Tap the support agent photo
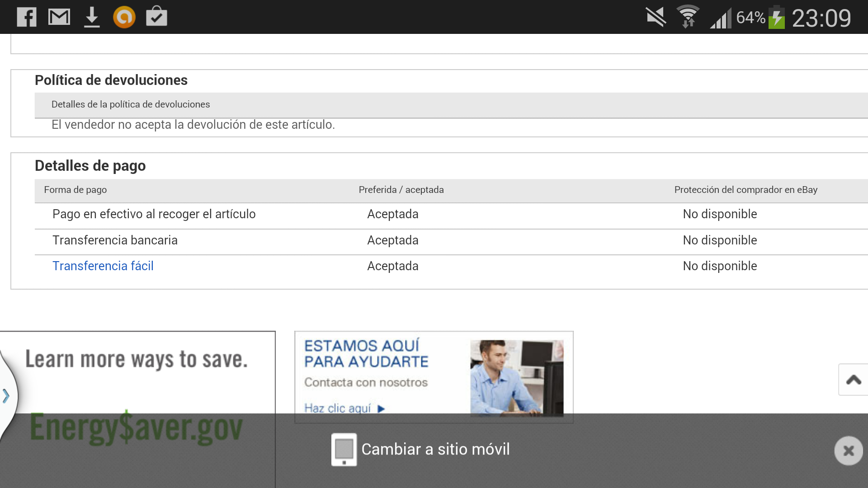Image resolution: width=868 pixels, height=488 pixels. click(517, 378)
